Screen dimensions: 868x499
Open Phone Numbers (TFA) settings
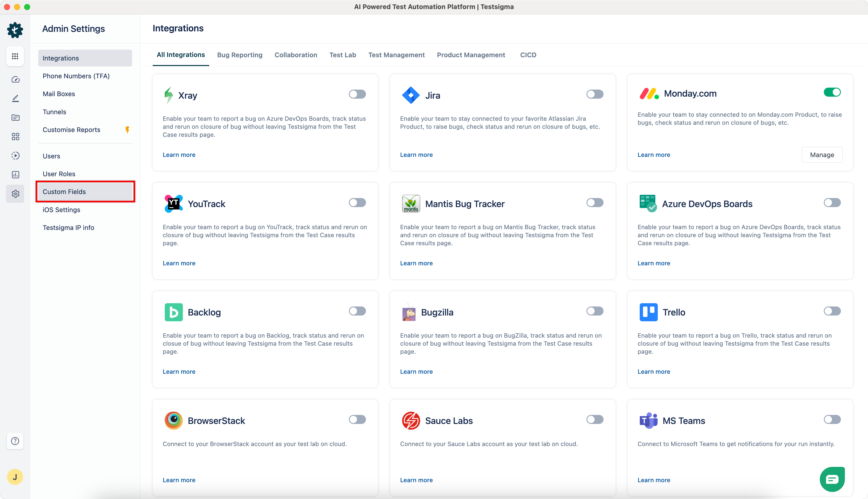(85, 76)
